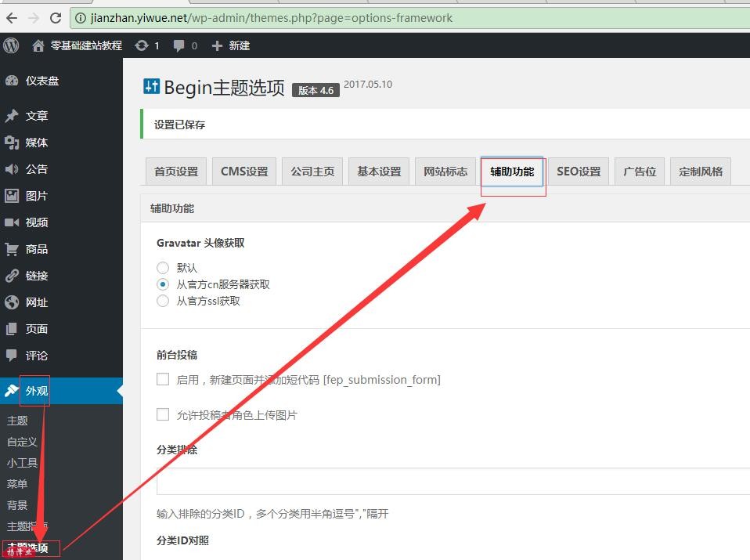Open 菜单 submenu item

pos(17,483)
